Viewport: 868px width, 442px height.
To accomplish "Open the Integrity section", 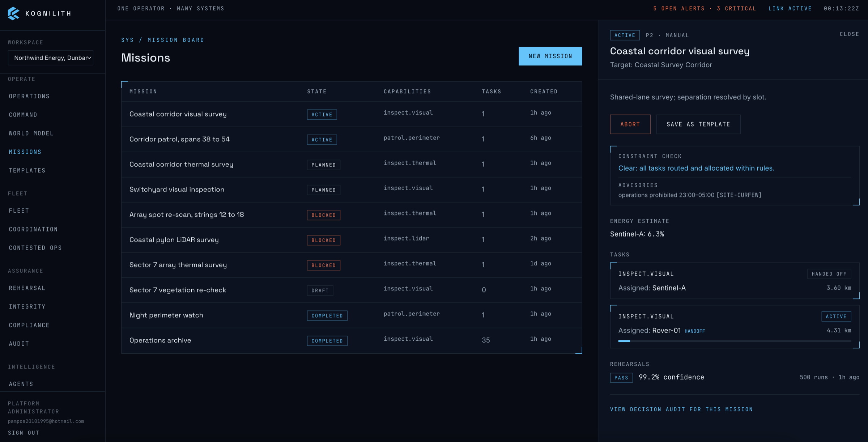I will 27,307.
